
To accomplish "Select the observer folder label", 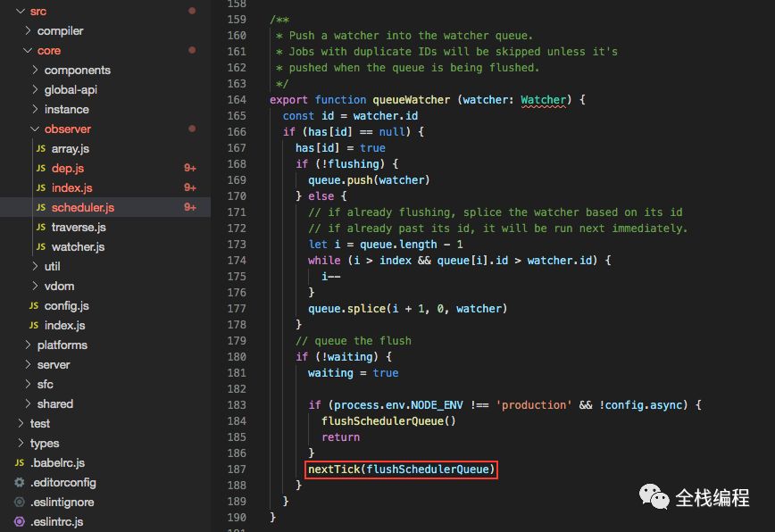I will [x=68, y=129].
